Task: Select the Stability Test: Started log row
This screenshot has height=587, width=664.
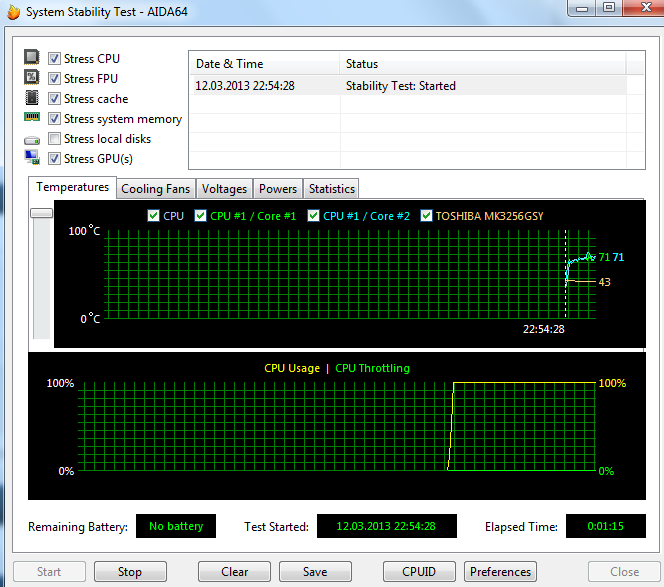Action: click(x=408, y=86)
